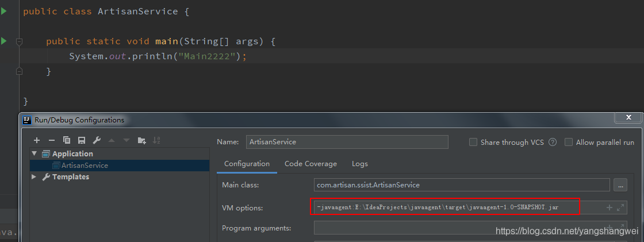Open the Logs tab
The width and height of the screenshot is (644, 242).
click(359, 164)
